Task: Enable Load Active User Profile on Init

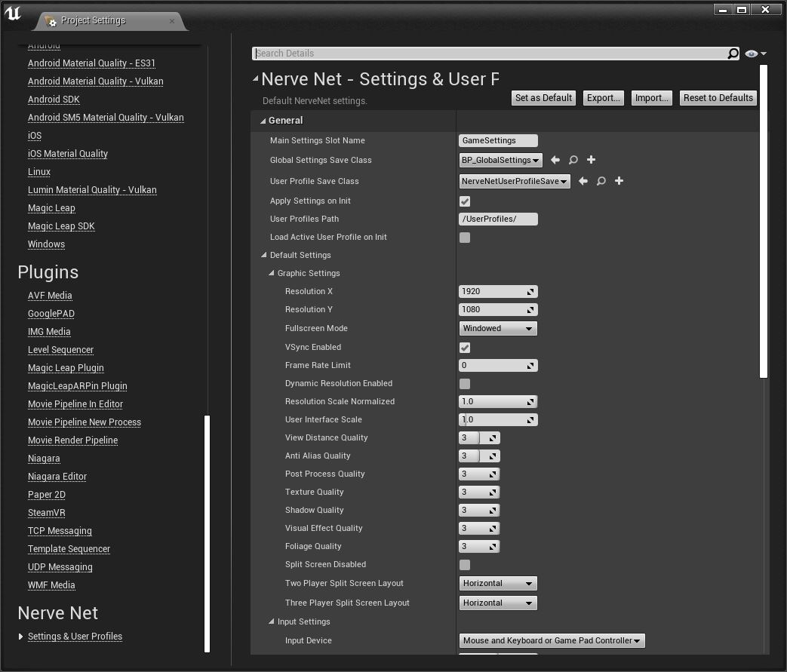Action: (465, 238)
